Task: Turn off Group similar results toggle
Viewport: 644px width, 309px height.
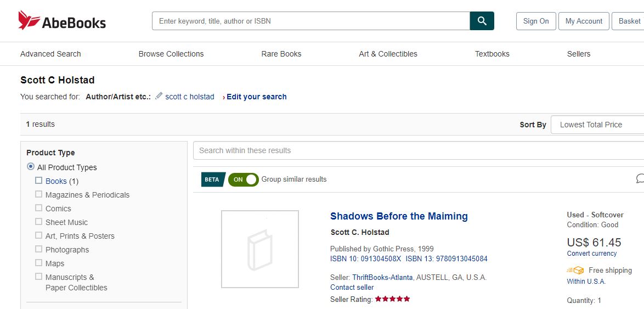Action: 244,179
